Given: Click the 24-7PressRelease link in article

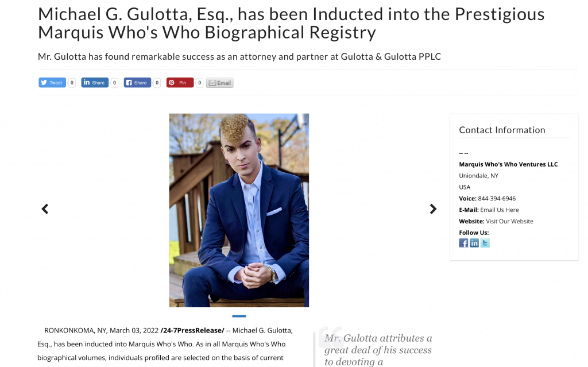Looking at the screenshot, I should click(x=192, y=330).
